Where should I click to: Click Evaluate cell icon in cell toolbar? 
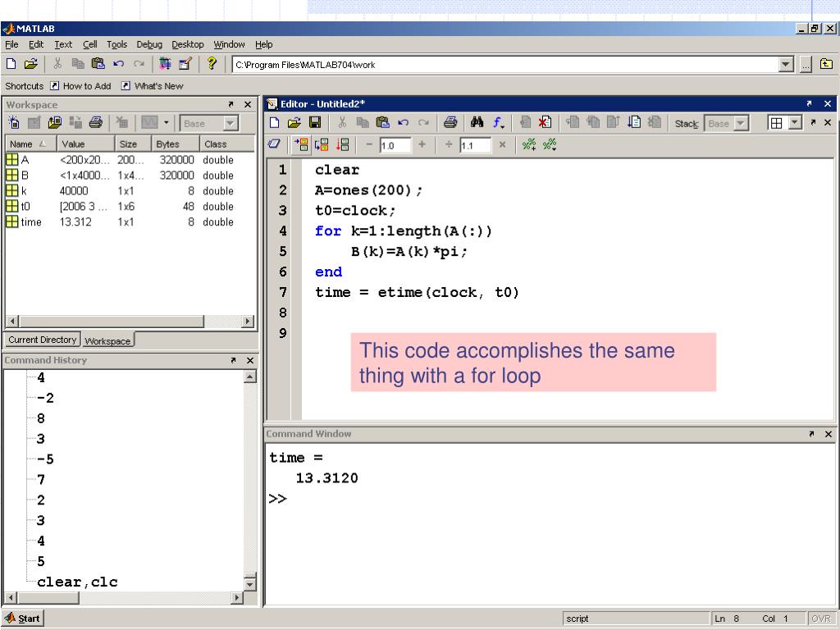301,144
